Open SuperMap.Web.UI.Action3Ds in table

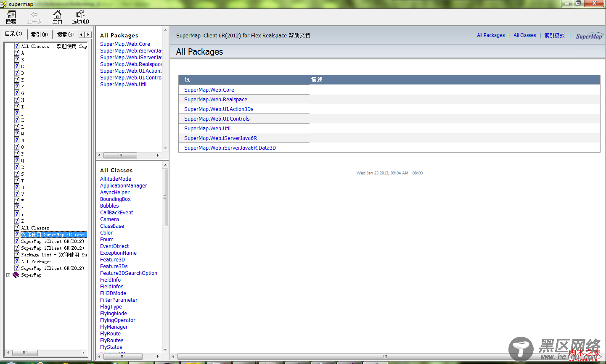pos(219,109)
